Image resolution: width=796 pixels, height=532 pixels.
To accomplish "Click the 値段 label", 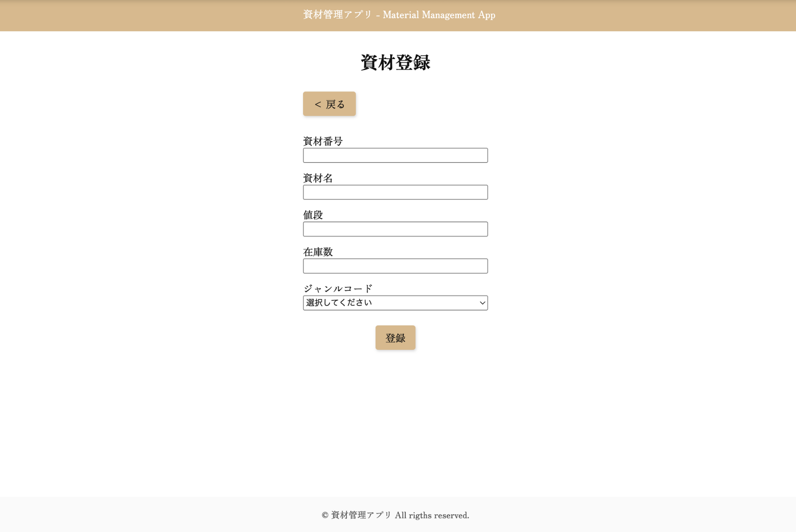I will tap(313, 215).
